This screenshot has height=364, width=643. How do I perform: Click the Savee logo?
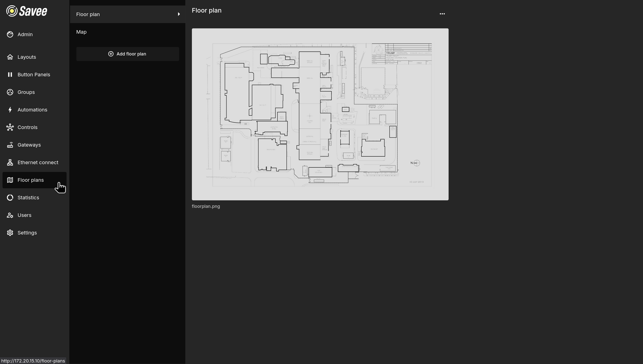tap(26, 11)
